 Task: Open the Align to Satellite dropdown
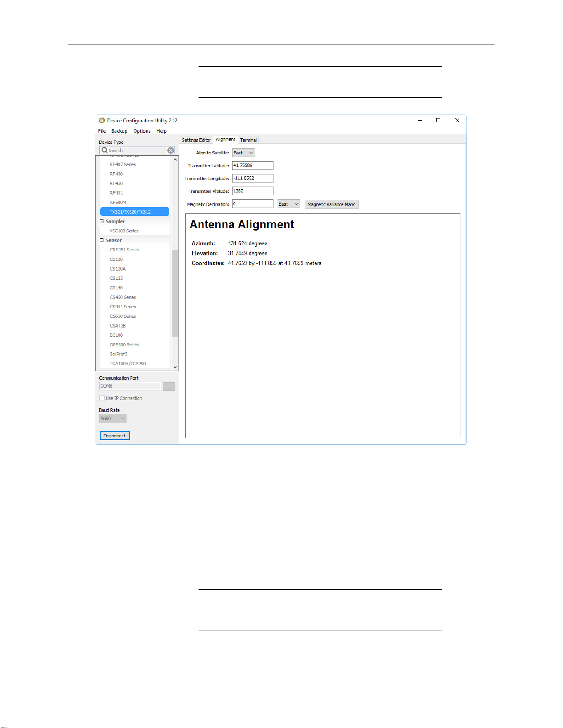[243, 152]
